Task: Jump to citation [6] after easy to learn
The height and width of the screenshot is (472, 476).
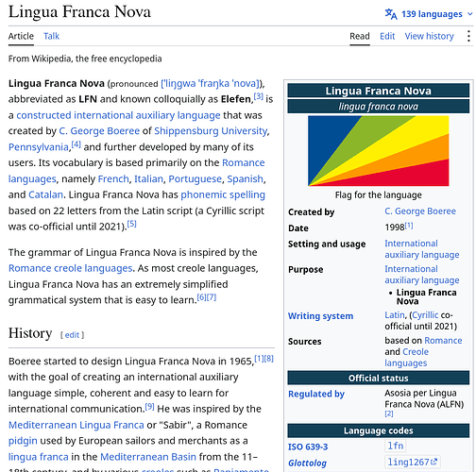Action: click(x=201, y=297)
